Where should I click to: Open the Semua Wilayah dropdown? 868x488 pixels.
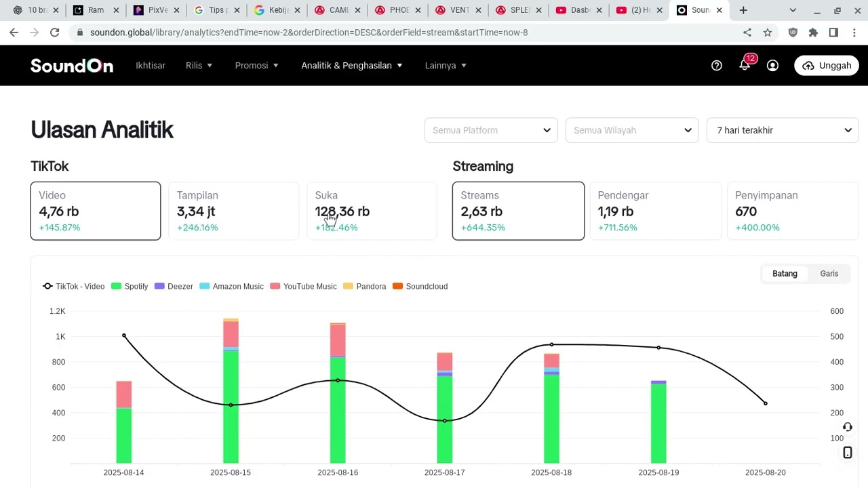632,130
